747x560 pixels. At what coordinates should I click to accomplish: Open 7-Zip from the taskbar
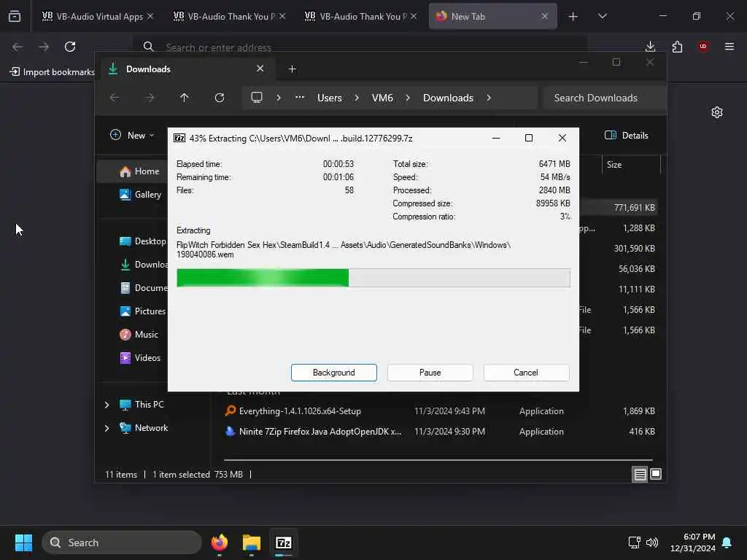(284, 542)
